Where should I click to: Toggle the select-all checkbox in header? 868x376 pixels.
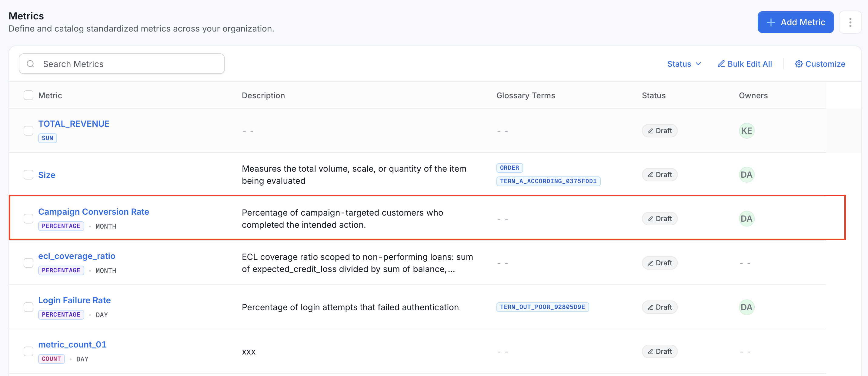[28, 95]
